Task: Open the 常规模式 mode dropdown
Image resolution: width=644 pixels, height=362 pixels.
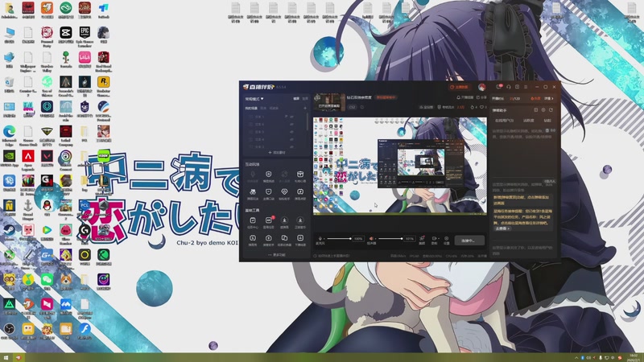Action: click(x=254, y=99)
